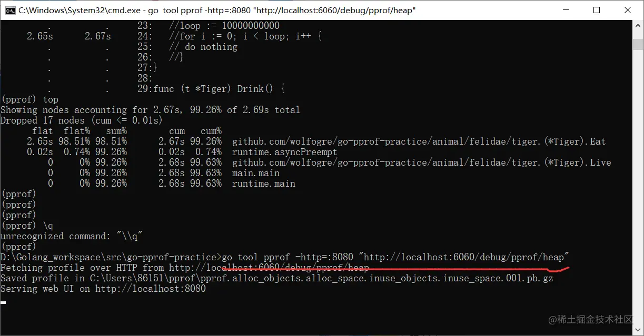
Task: Click the (*Tiger).Live row
Action: (329, 162)
